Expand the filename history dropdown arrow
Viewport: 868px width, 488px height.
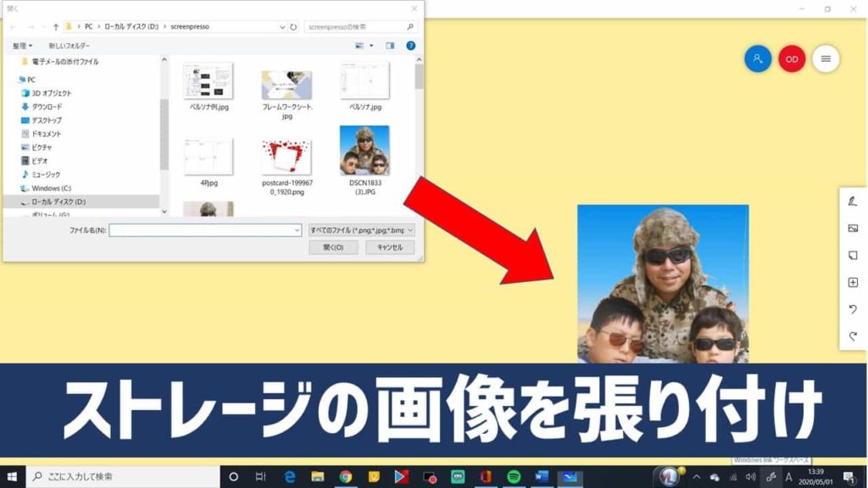297,230
